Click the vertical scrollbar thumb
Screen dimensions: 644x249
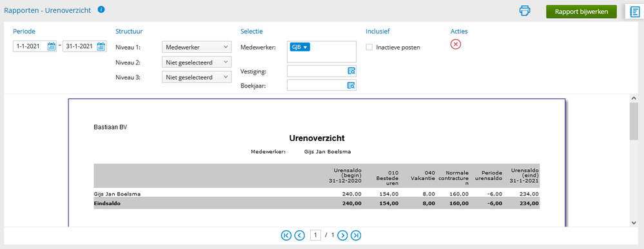tap(633, 121)
